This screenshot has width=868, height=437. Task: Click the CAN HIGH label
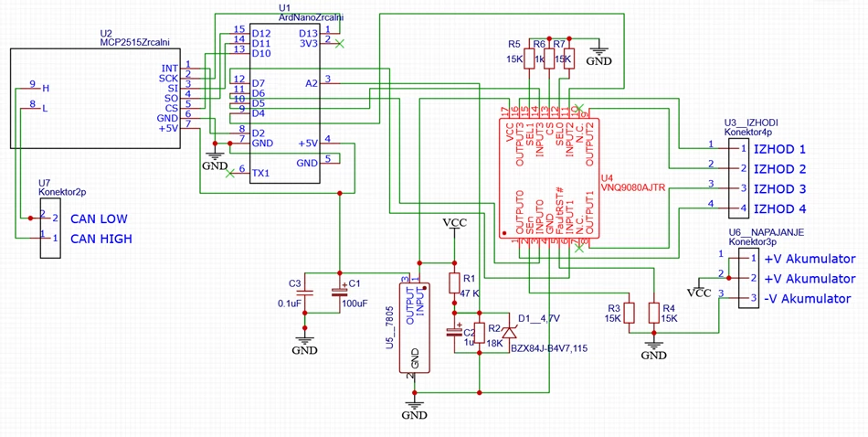pyautogui.click(x=101, y=240)
